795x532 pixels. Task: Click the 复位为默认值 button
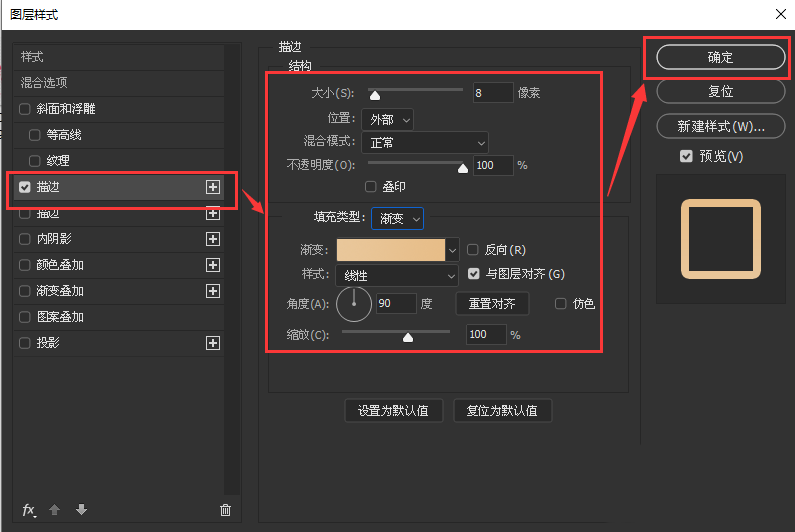point(502,410)
